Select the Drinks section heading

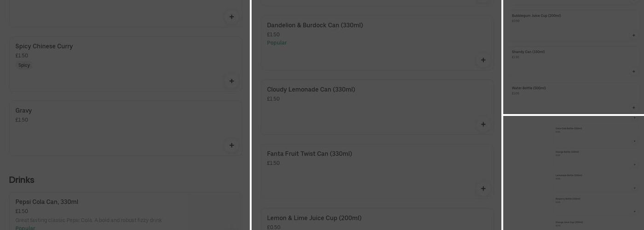22,180
